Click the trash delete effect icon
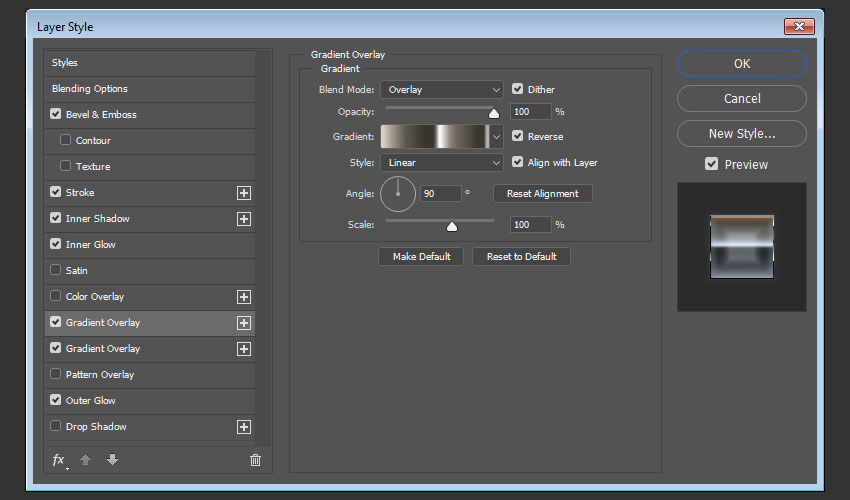Image resolution: width=850 pixels, height=500 pixels. 255,460
